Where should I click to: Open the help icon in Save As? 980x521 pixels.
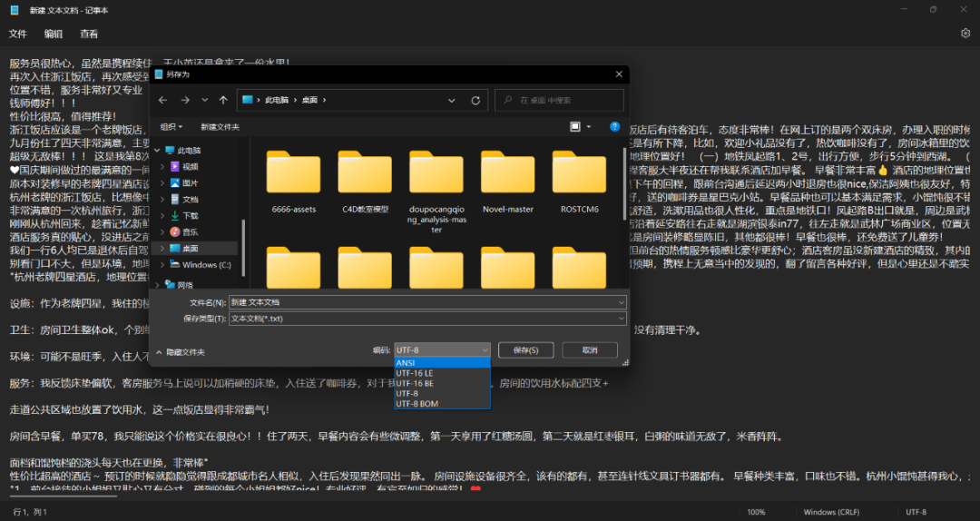pos(615,126)
